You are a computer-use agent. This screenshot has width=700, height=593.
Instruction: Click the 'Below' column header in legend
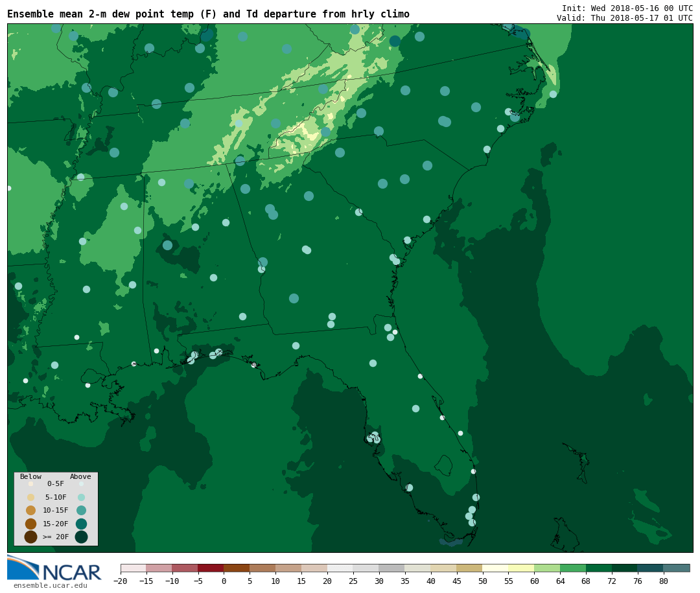[x=30, y=476]
